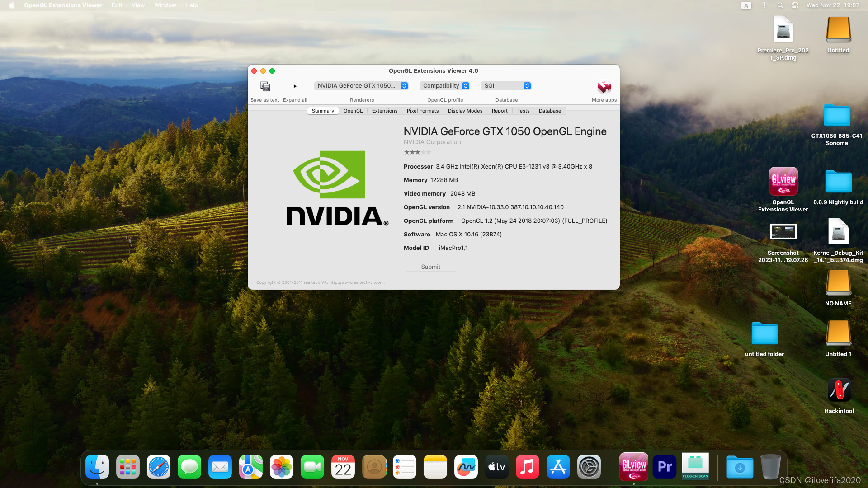868x488 pixels.
Task: Open the Tests tab
Action: coord(523,111)
